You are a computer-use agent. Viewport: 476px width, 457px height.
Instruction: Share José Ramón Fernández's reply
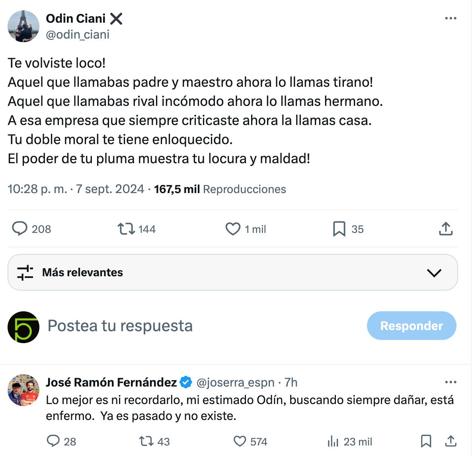point(451,441)
